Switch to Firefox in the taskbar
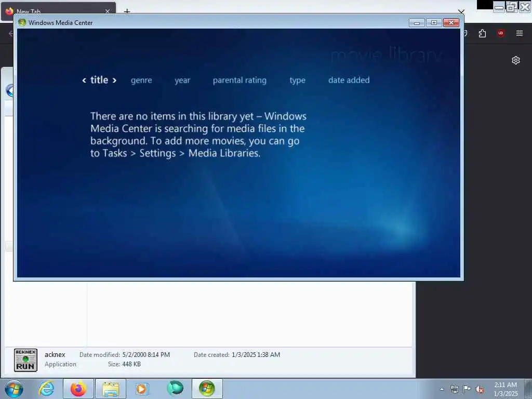Image resolution: width=532 pixels, height=399 pixels. pos(78,389)
